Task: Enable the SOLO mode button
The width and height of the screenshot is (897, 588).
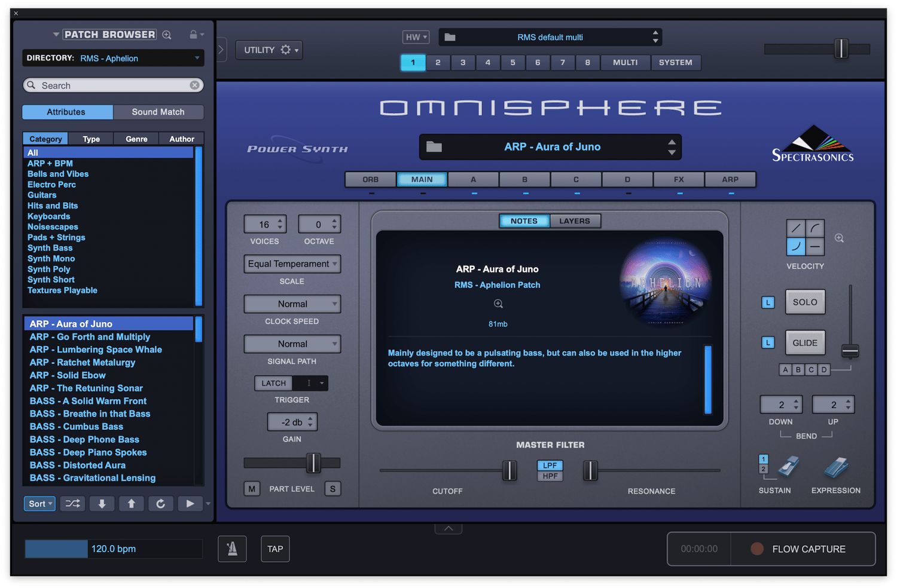Action: pos(805,302)
